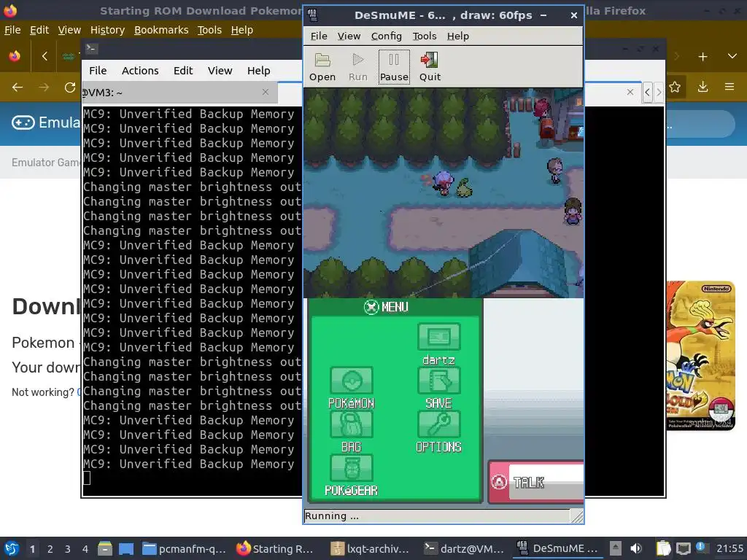Switch to dartz@VM terminal taskbar entry

pyautogui.click(x=464, y=549)
